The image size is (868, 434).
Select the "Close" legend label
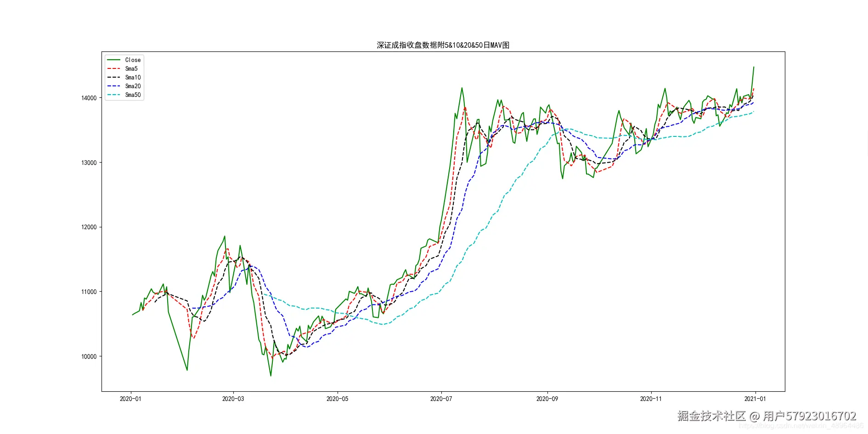coord(133,60)
